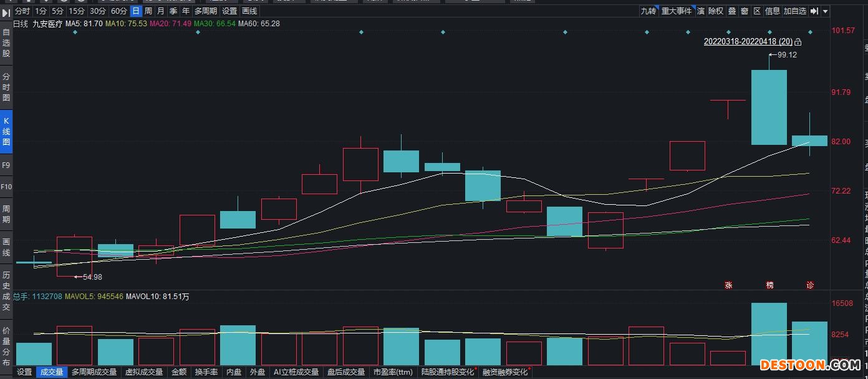Viewport: 868px width, 379px height.
Task: Click the red 涨 marker icon on chart
Action: pos(728,285)
